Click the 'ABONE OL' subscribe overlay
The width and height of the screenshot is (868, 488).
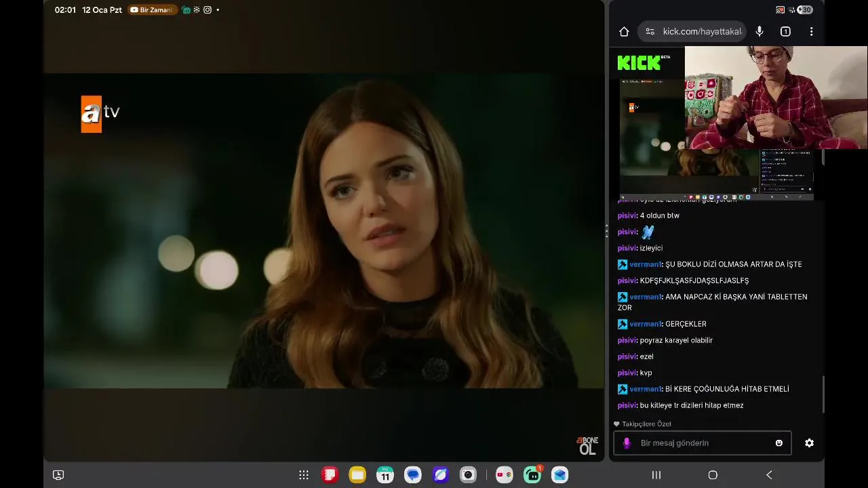pyautogui.click(x=587, y=445)
